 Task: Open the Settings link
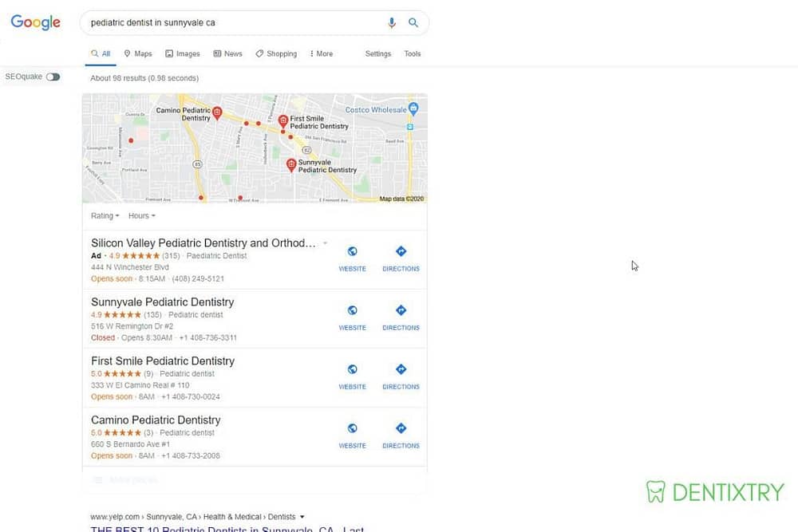tap(378, 53)
